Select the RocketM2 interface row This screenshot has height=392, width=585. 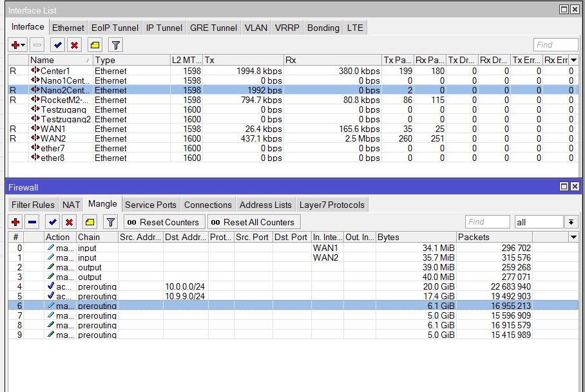(293, 100)
